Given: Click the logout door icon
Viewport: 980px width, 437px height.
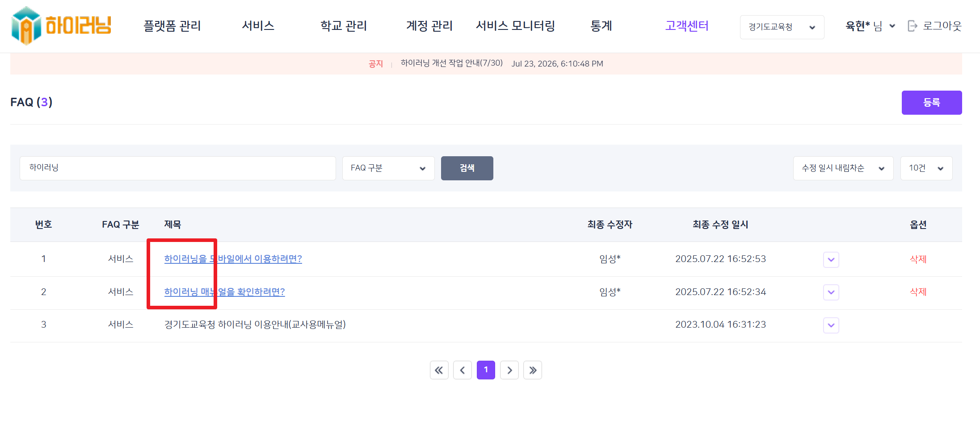Looking at the screenshot, I should point(912,26).
